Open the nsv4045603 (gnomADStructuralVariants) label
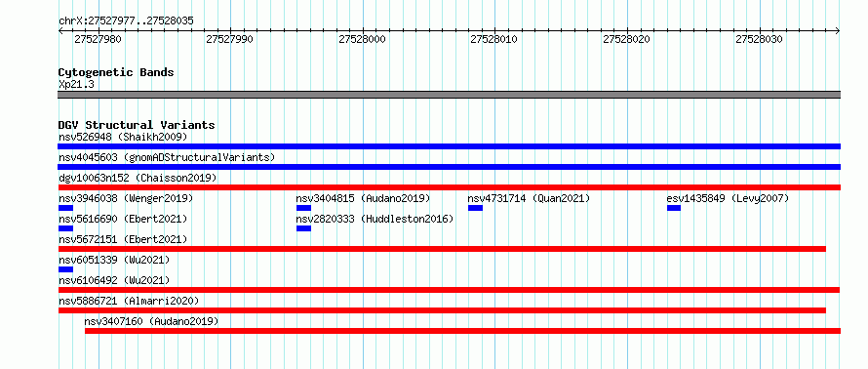This screenshot has height=369, width=868. 167,157
